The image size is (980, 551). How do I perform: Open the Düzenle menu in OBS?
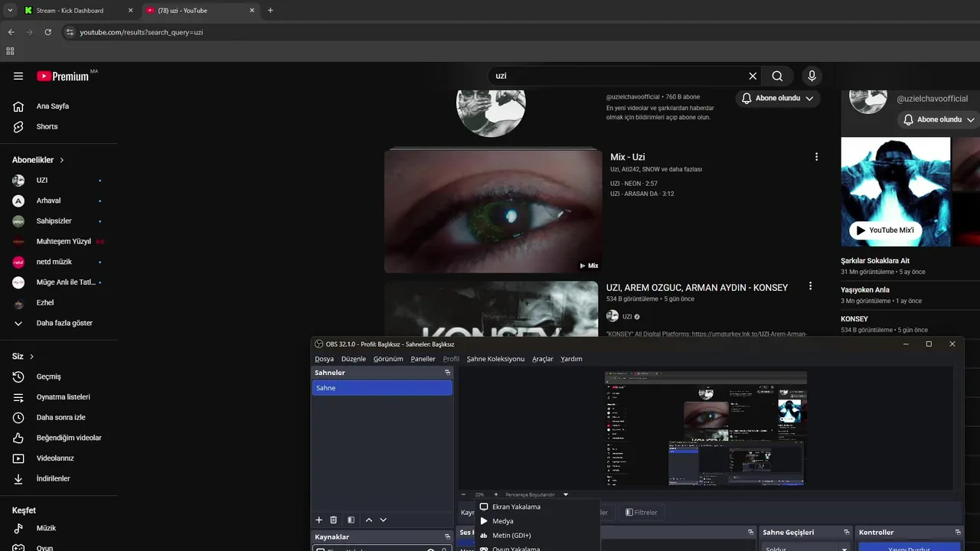(354, 359)
